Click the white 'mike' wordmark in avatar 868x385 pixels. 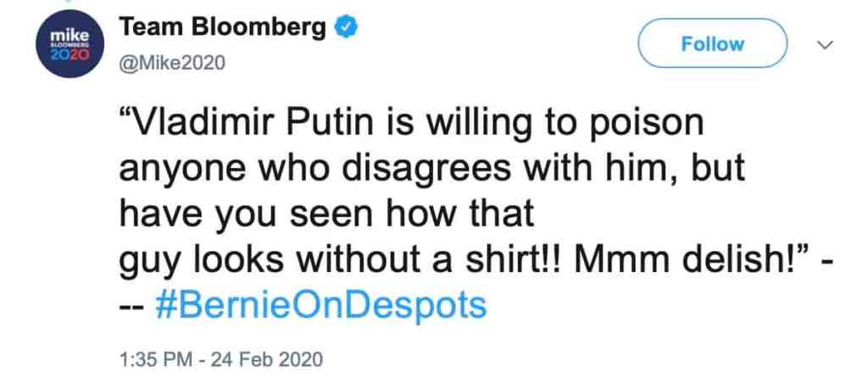(68, 36)
